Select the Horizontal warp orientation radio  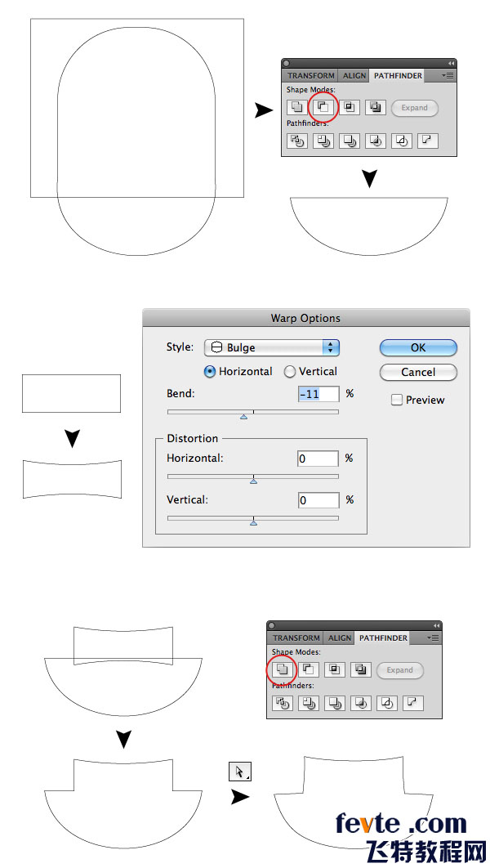point(210,372)
